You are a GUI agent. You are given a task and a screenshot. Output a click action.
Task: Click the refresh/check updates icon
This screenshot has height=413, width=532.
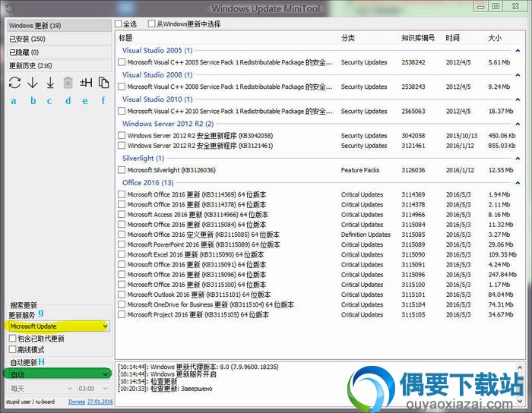(14, 83)
